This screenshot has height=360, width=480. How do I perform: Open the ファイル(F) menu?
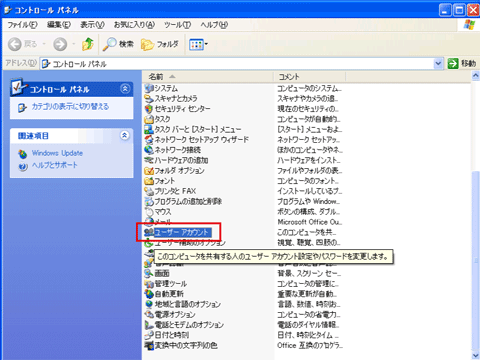pyautogui.click(x=22, y=25)
